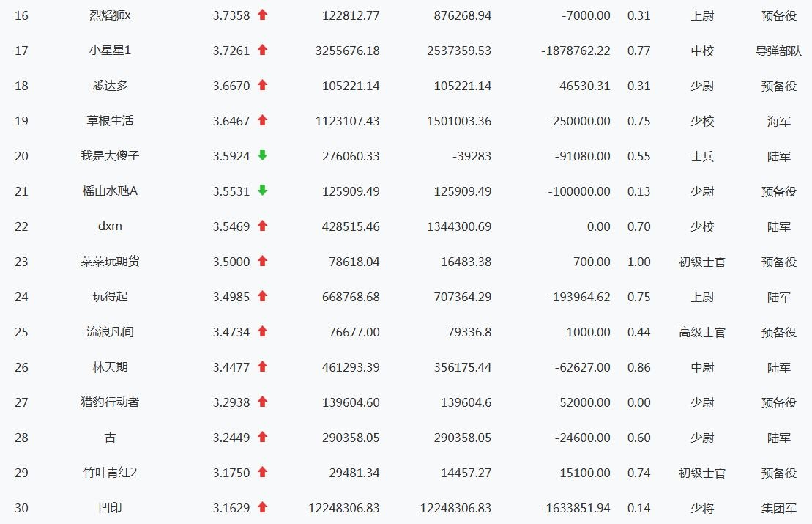Select the 3.7358 score value

click(x=231, y=15)
